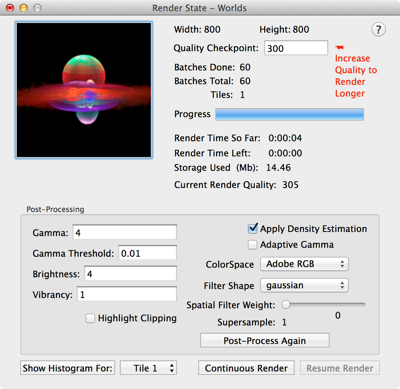Click the 'Render Time Left: 0:00:00' text
This screenshot has height=389, width=400.
tap(238, 153)
